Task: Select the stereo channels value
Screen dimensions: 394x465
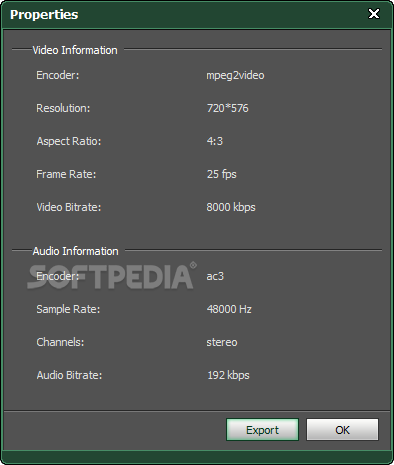Action: point(222,342)
